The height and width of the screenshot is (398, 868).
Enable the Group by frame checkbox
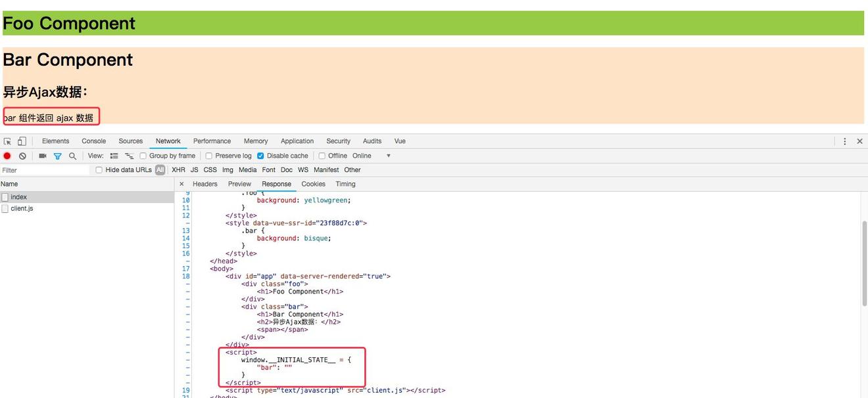point(143,156)
